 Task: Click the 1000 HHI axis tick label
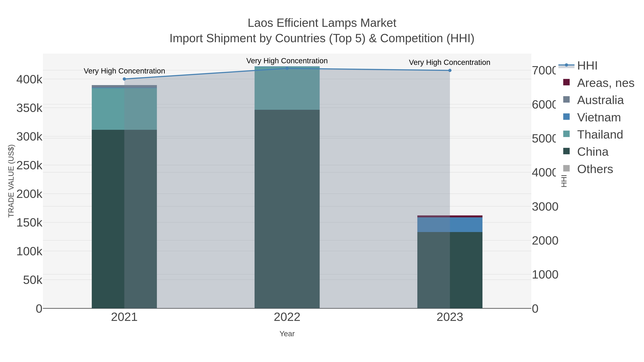(545, 275)
